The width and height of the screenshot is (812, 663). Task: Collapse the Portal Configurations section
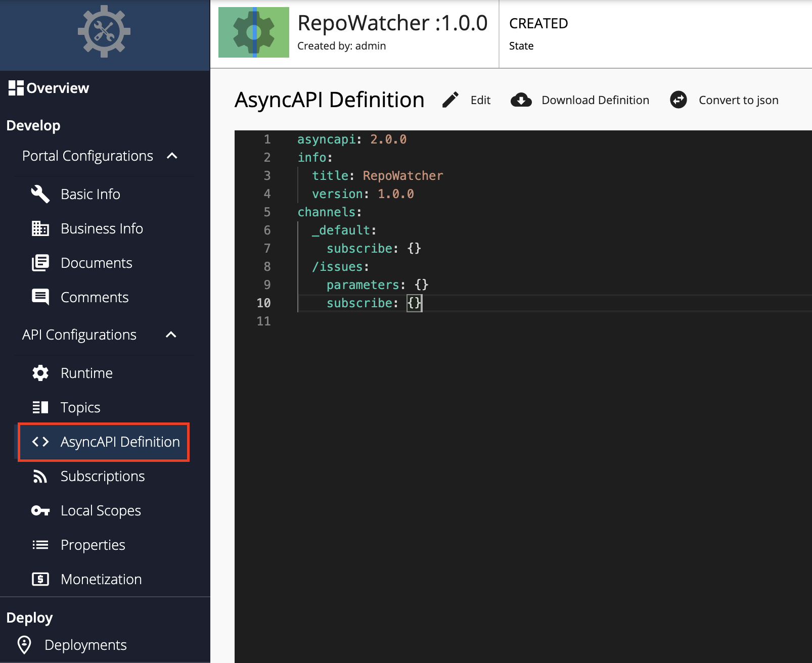172,156
